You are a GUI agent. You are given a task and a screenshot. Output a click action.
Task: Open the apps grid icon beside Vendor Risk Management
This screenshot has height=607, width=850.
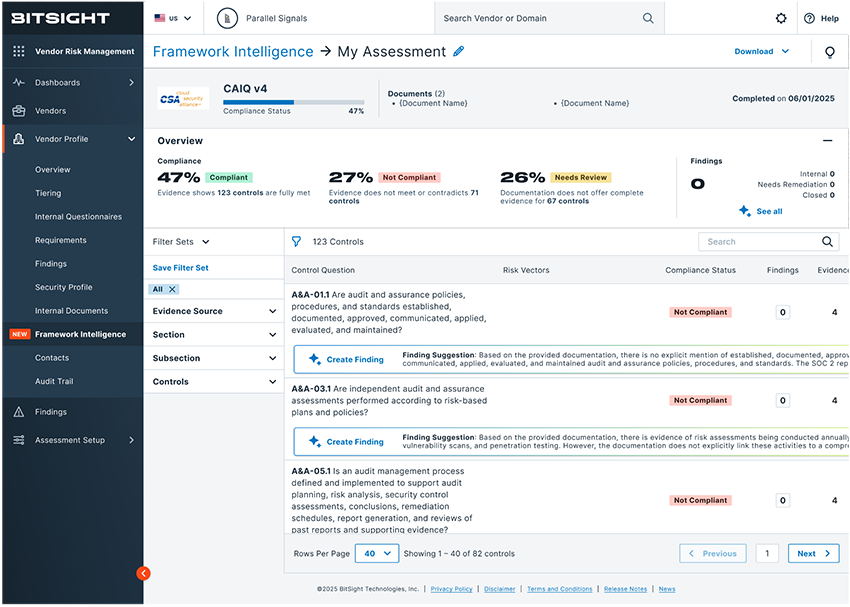(18, 51)
